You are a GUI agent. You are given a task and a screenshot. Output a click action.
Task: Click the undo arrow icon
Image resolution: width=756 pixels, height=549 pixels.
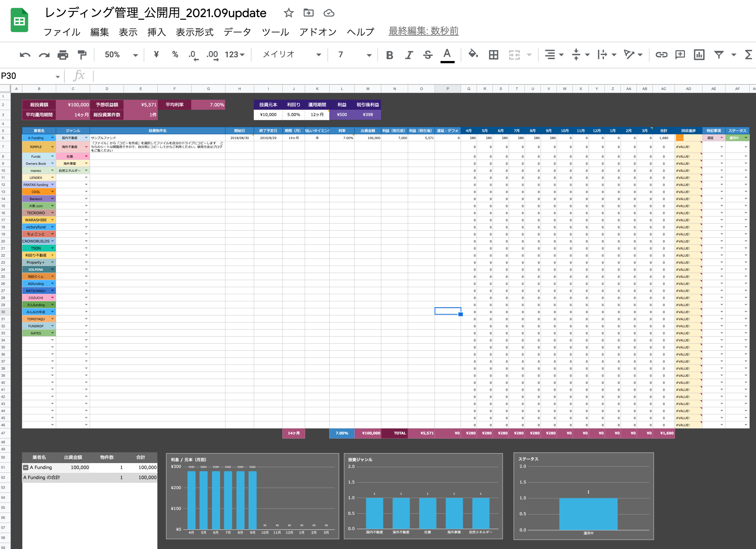pyautogui.click(x=25, y=55)
